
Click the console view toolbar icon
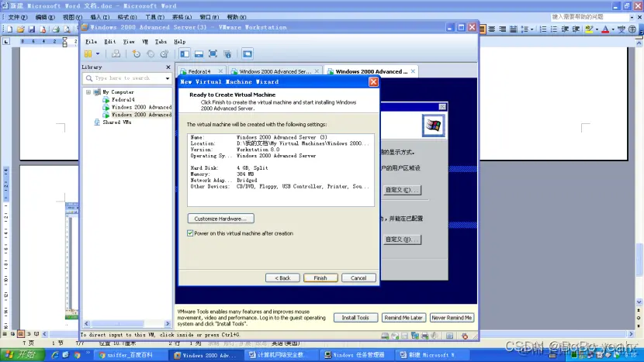(x=248, y=53)
